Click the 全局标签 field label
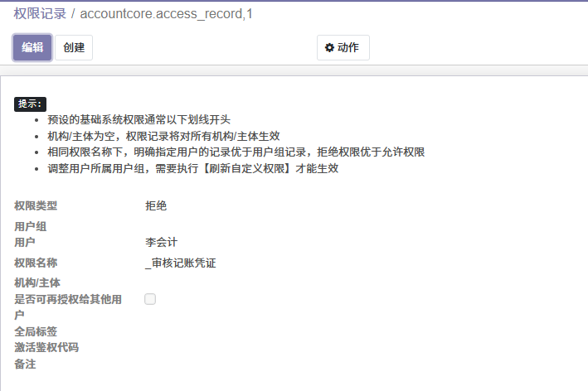 36,331
